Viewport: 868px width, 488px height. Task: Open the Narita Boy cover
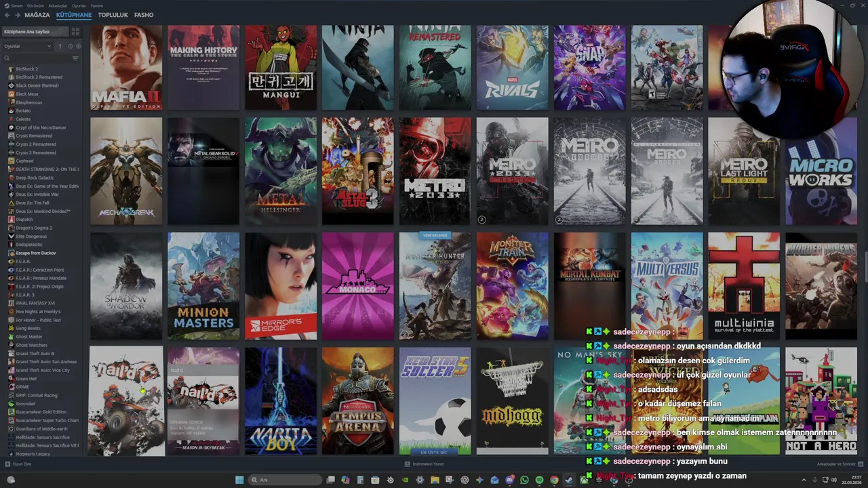[281, 401]
